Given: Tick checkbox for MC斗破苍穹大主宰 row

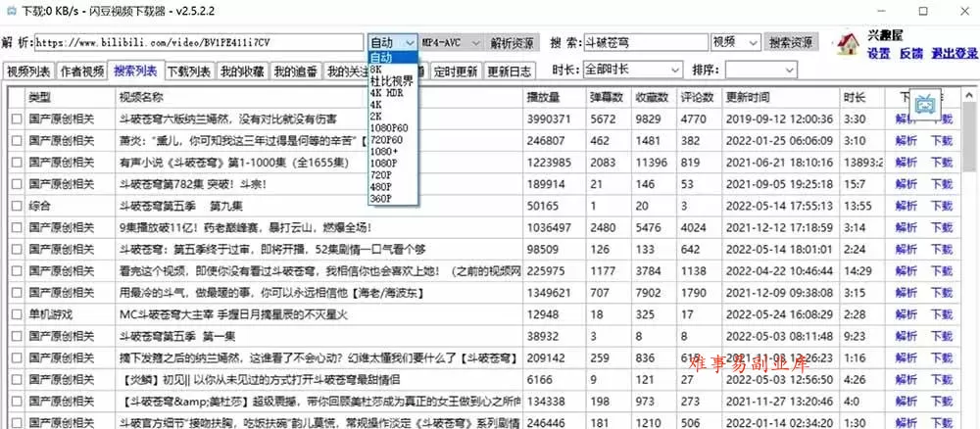Looking at the screenshot, I should (x=17, y=314).
